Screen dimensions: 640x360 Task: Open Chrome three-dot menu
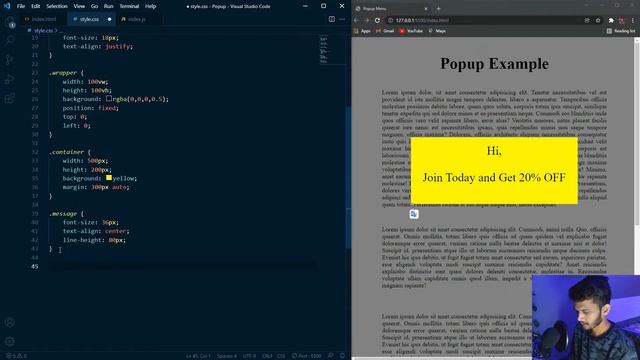click(633, 20)
